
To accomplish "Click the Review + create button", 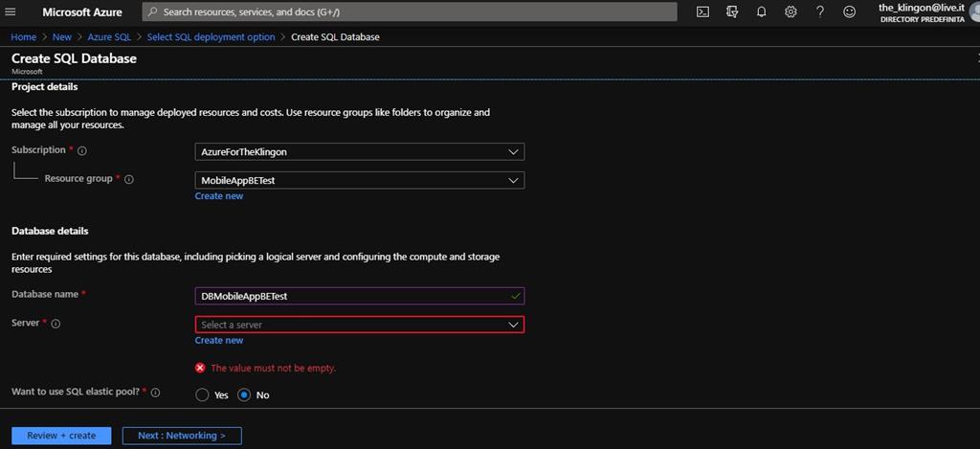I will 61,436.
